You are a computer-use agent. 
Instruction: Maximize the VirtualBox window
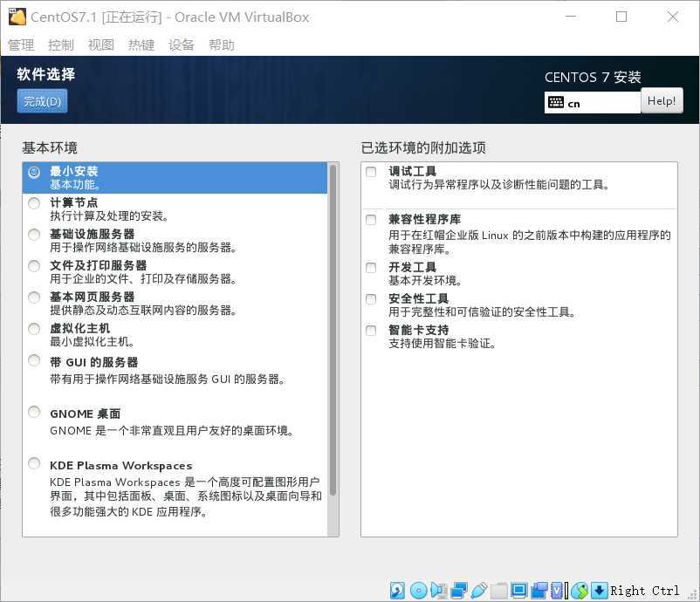tap(621, 17)
